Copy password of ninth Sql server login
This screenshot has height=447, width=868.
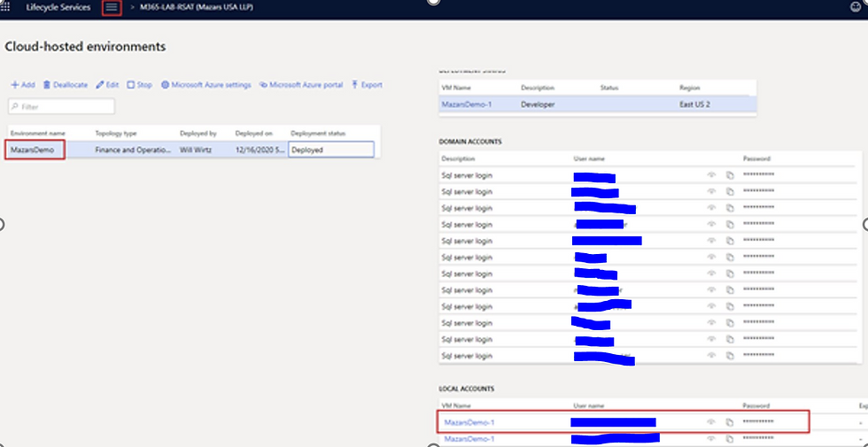point(730,306)
